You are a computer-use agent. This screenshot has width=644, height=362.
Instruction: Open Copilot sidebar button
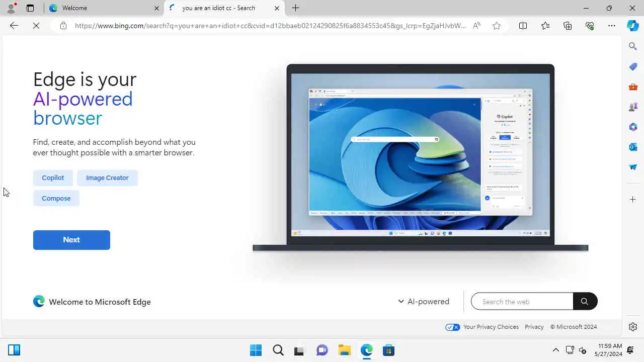point(633,26)
